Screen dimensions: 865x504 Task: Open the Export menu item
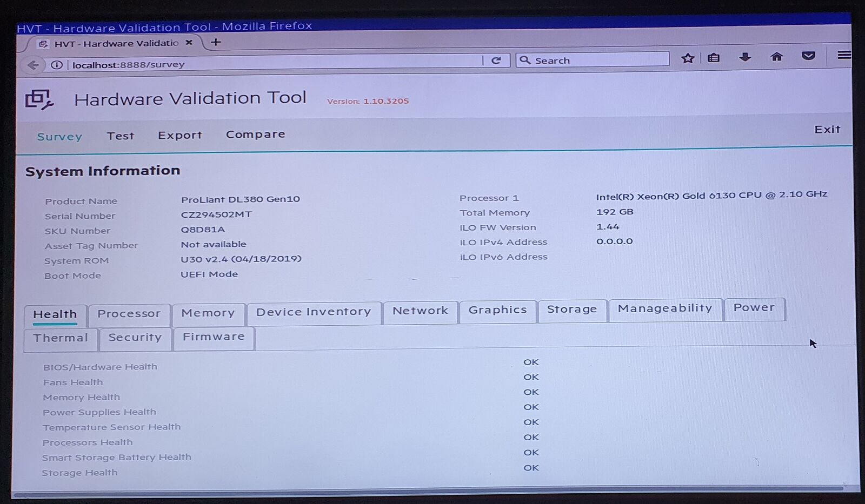click(x=179, y=135)
